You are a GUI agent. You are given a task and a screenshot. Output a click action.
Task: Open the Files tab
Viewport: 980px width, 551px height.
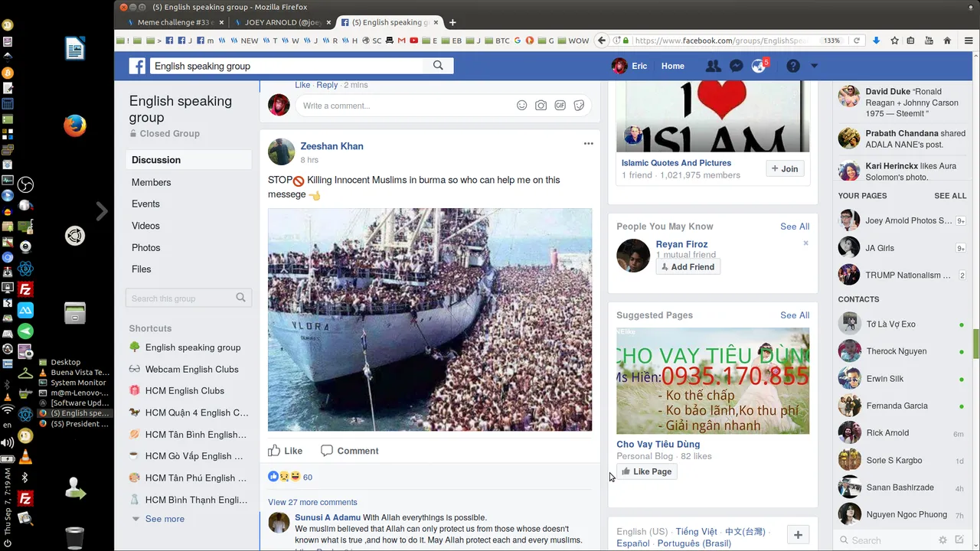pos(142,269)
